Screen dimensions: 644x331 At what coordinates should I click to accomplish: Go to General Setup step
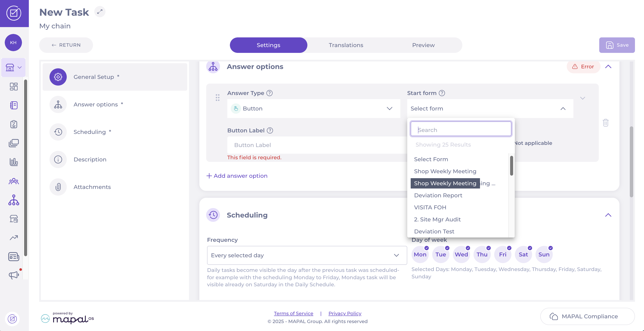115,77
